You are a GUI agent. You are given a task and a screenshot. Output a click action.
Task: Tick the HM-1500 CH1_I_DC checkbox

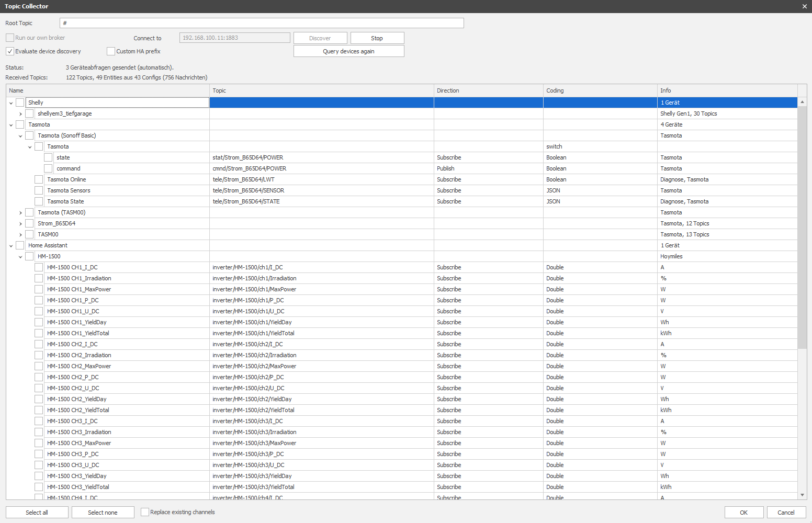[39, 267]
